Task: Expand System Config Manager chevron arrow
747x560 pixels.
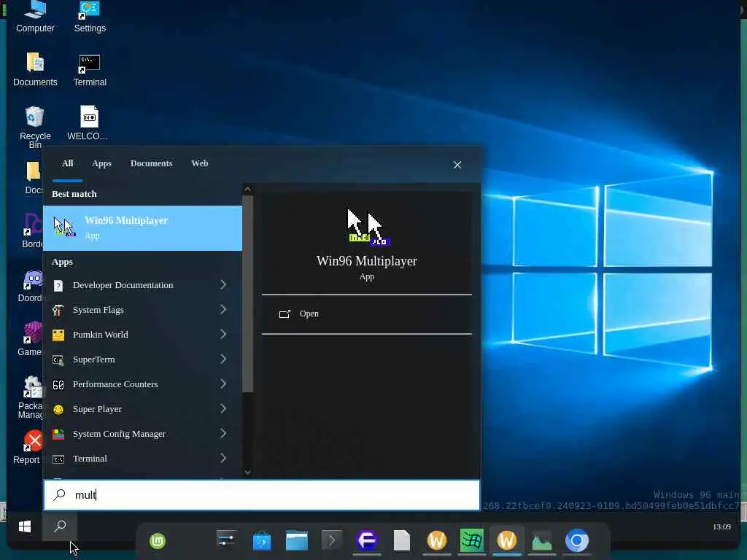Action: click(223, 433)
